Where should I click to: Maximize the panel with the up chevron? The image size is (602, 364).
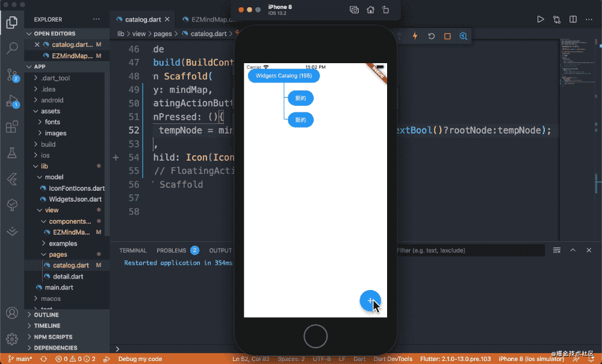[573, 250]
